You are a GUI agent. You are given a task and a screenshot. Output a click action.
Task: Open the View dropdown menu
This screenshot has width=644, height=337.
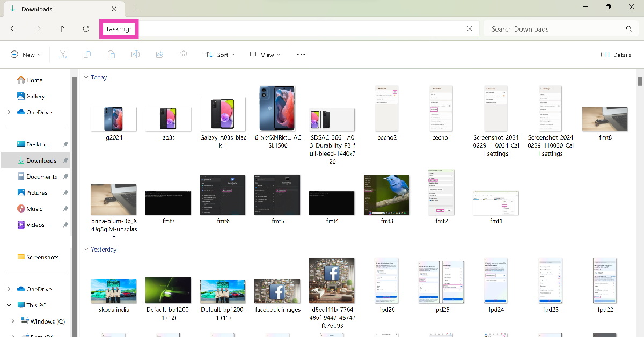265,55
